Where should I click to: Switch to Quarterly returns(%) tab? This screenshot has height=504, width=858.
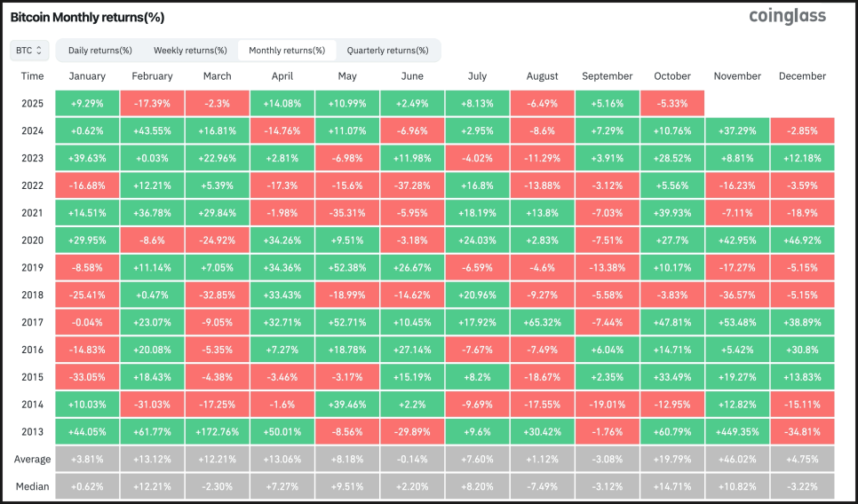[x=387, y=51]
